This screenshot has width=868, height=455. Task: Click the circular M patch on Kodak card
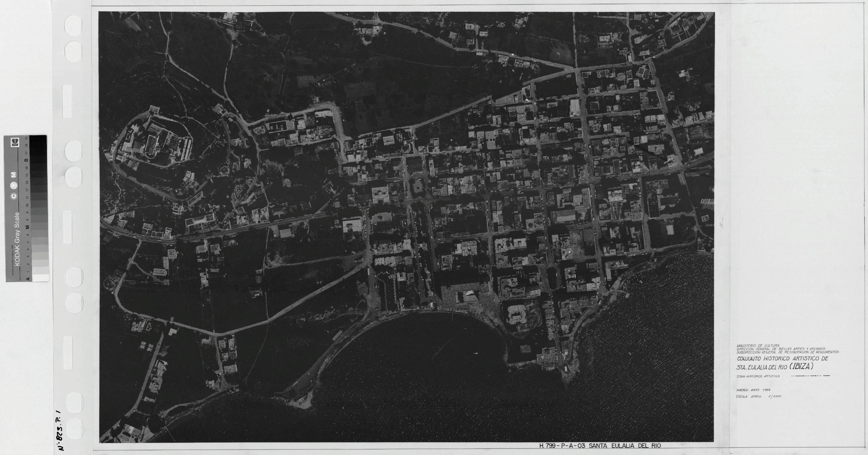point(14,175)
